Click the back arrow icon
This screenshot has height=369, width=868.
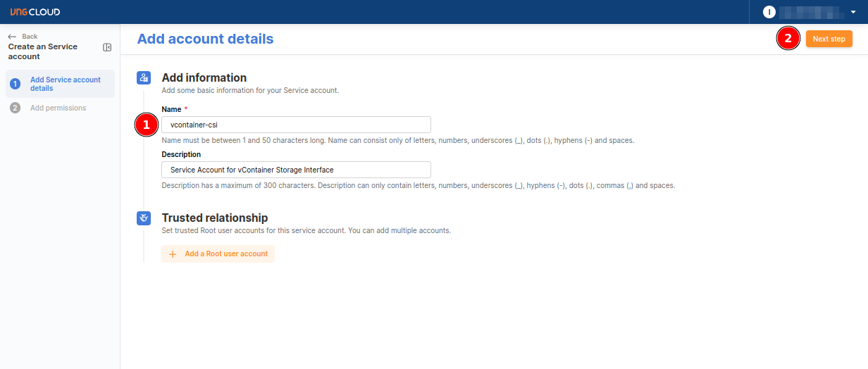(12, 37)
